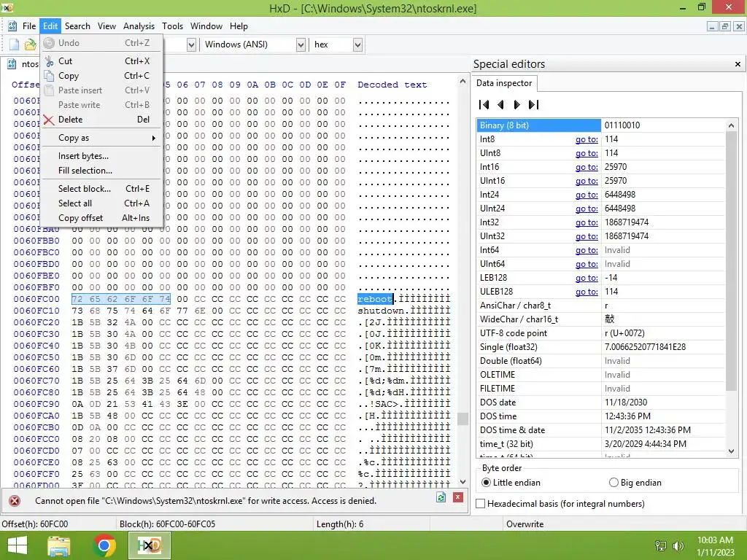
Task: Click Data inspector vertical scrollbar thumb
Action: [731, 261]
